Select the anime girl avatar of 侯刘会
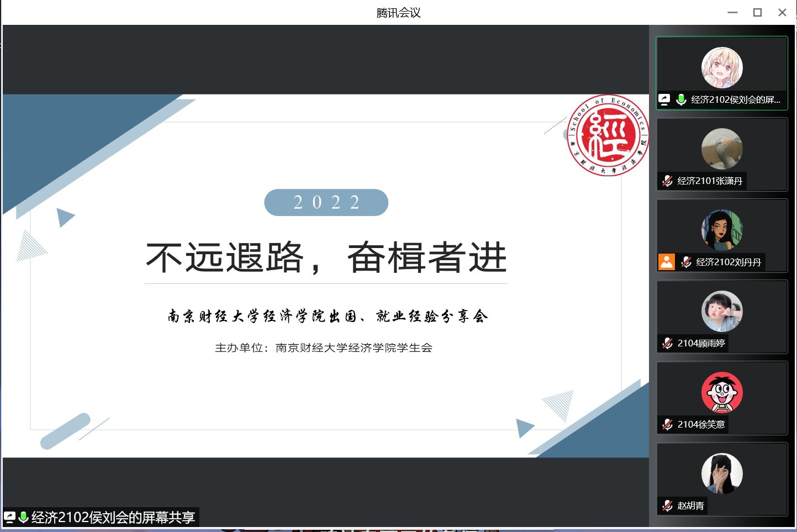This screenshot has height=532, width=797. [722, 67]
